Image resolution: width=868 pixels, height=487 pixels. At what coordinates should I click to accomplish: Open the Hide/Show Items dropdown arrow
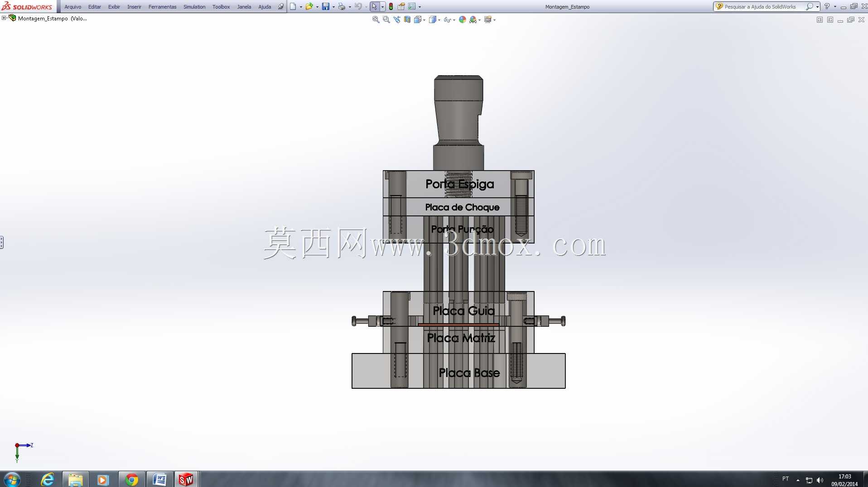pyautogui.click(x=454, y=20)
